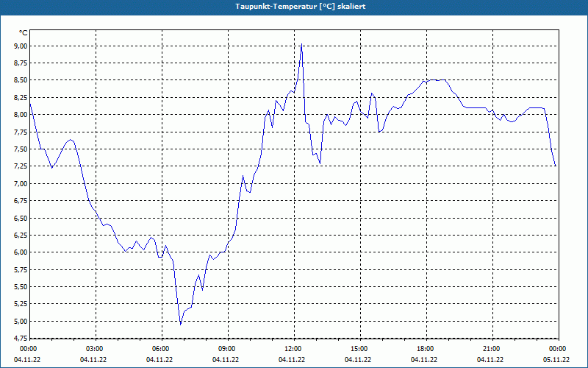The width and height of the screenshot is (588, 368).
Task: Click the 8,25 y-axis value
Action: (20, 98)
